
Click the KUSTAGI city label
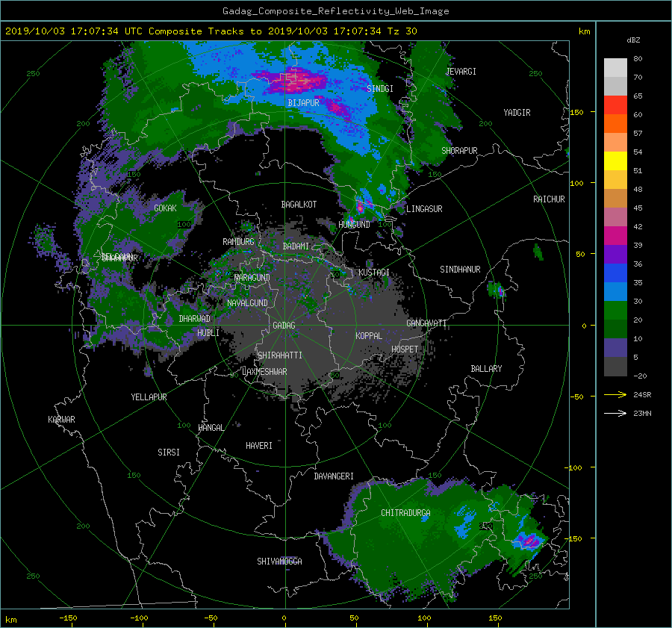coord(374,273)
